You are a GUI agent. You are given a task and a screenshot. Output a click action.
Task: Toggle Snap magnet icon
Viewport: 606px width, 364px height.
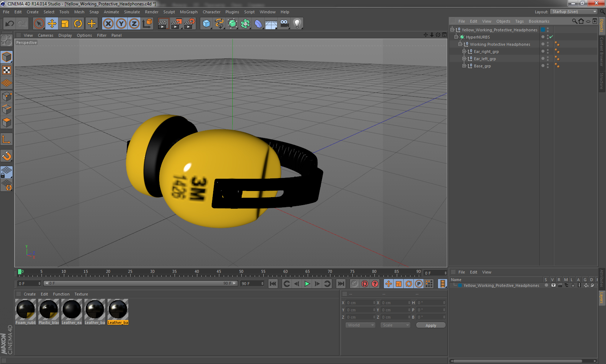point(6,156)
